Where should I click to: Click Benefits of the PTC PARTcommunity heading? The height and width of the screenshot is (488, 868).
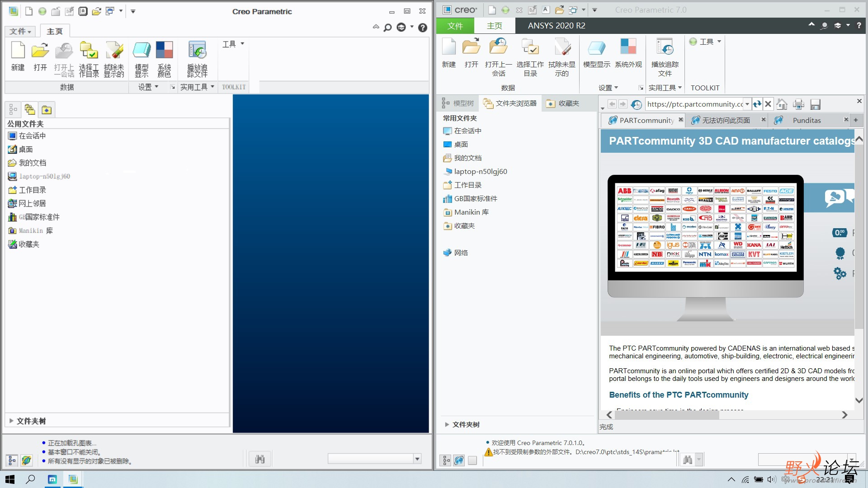point(679,394)
